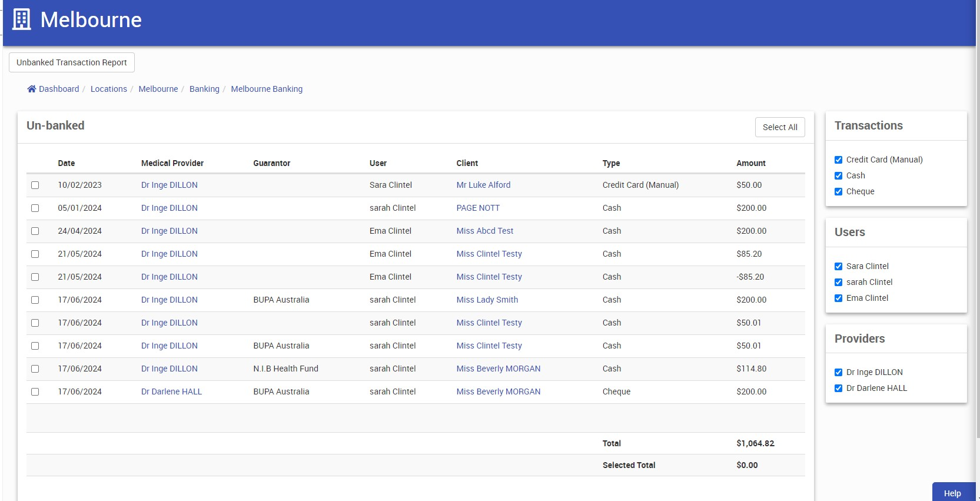Toggle Dr Inge DILLON provider filter

click(839, 372)
